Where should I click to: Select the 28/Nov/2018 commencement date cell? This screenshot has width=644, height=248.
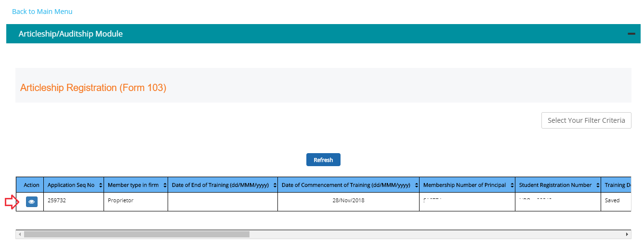348,201
